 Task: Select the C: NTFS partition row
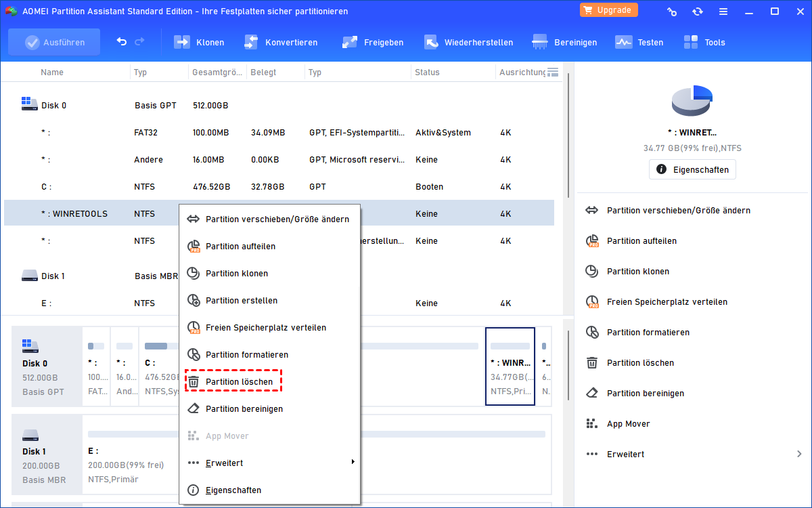(x=279, y=187)
